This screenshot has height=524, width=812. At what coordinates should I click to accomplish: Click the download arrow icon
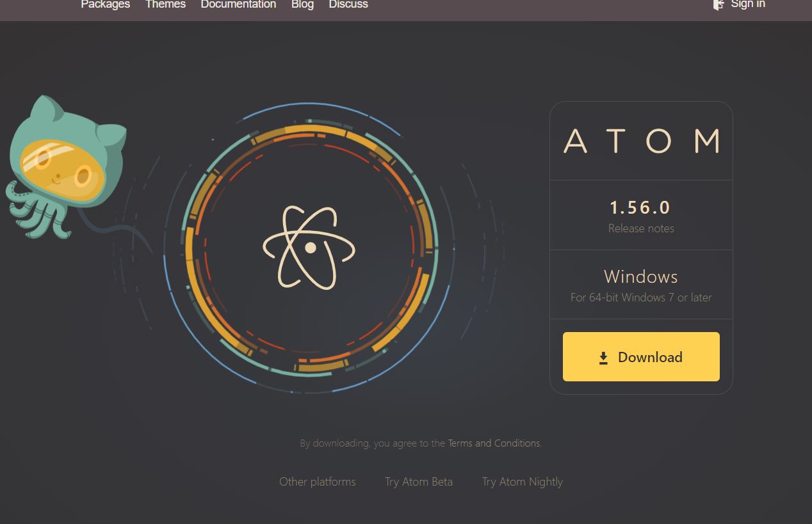(x=603, y=358)
